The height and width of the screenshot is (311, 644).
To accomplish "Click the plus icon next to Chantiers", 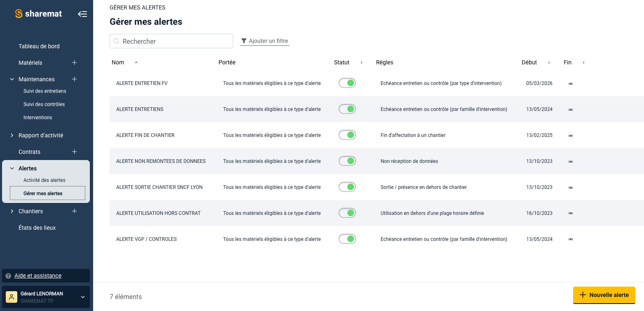I will click(74, 211).
